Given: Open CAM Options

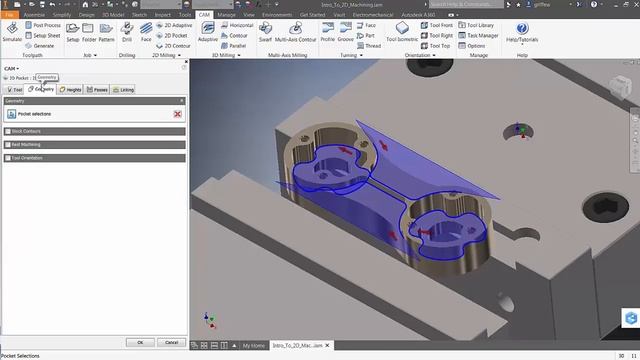Looking at the screenshot, I should tap(471, 46).
